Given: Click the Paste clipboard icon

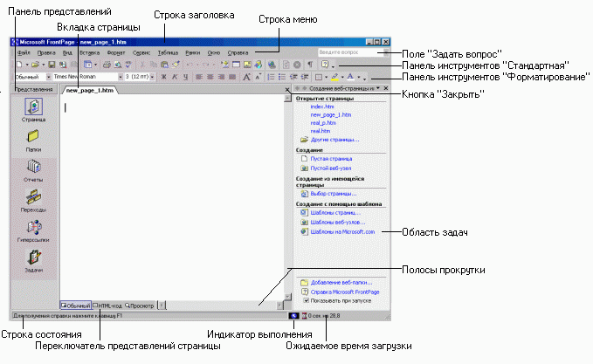Looking at the screenshot, I should click(x=164, y=65).
